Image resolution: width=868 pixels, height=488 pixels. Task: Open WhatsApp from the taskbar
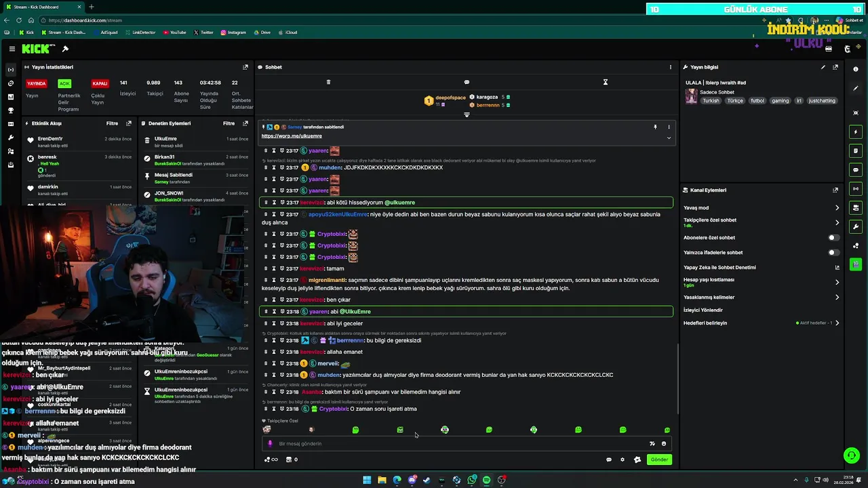click(x=471, y=480)
